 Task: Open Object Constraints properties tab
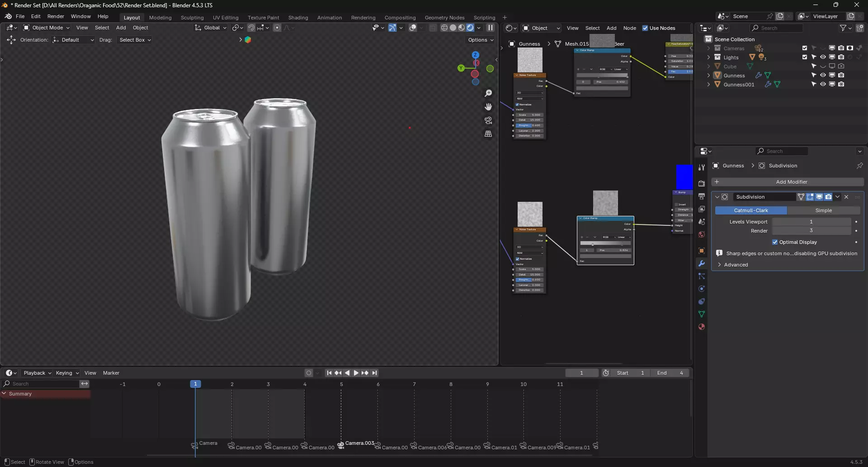tap(702, 301)
